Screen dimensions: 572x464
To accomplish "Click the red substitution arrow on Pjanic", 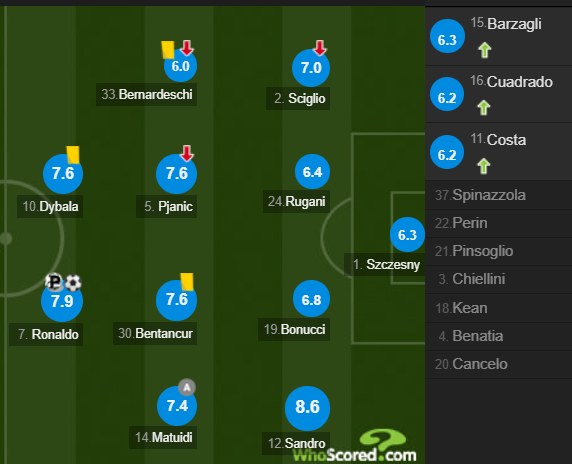I will pos(187,153).
